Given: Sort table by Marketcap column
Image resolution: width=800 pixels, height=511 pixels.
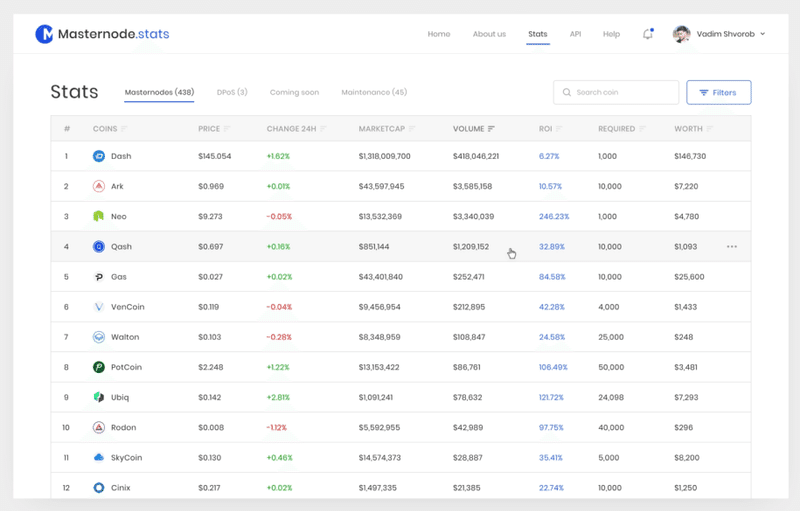Looking at the screenshot, I should [384, 129].
